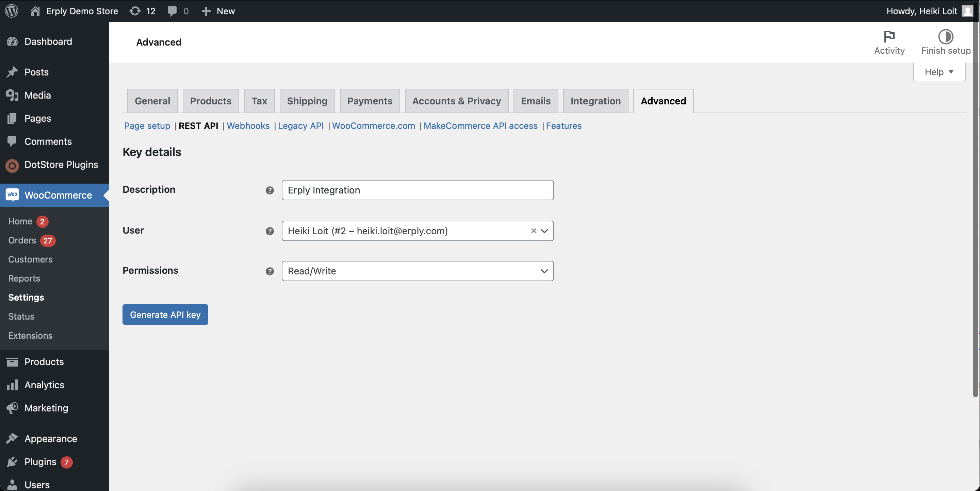Image resolution: width=980 pixels, height=491 pixels.
Task: Click the Woo logo icon in sidebar
Action: pyautogui.click(x=13, y=194)
